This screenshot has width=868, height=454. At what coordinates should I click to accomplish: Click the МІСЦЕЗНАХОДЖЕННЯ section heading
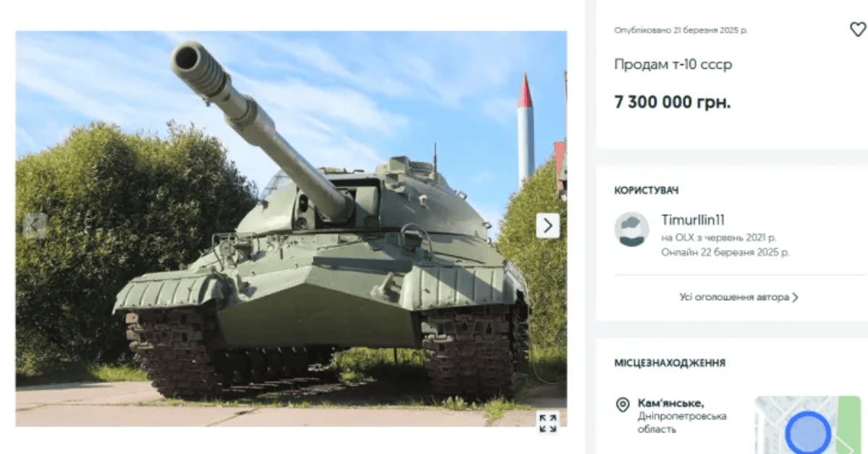click(x=670, y=363)
